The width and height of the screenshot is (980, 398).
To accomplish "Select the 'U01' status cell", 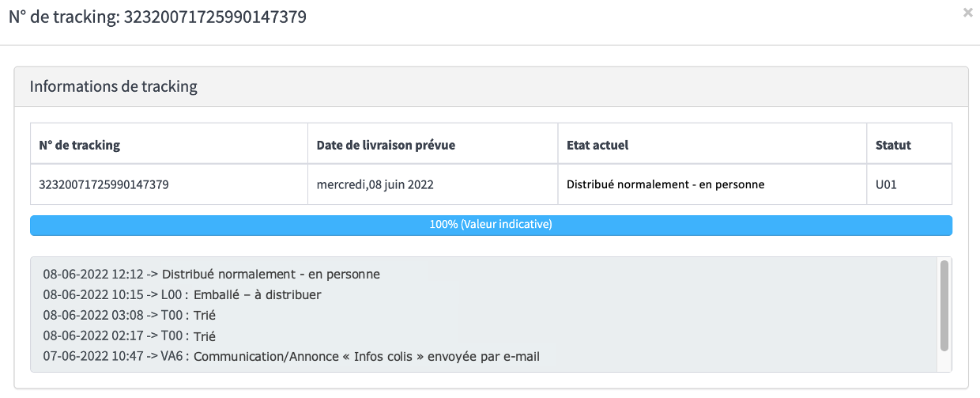I will tap(888, 185).
